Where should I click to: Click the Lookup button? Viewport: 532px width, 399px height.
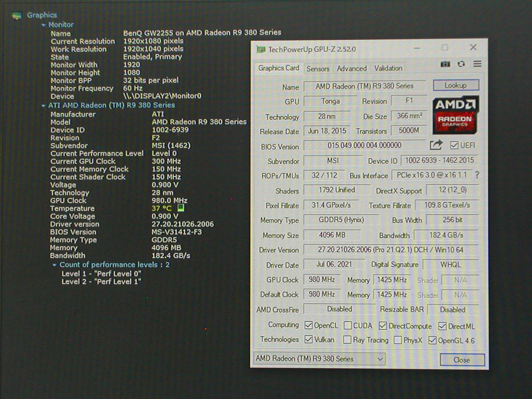coord(456,85)
